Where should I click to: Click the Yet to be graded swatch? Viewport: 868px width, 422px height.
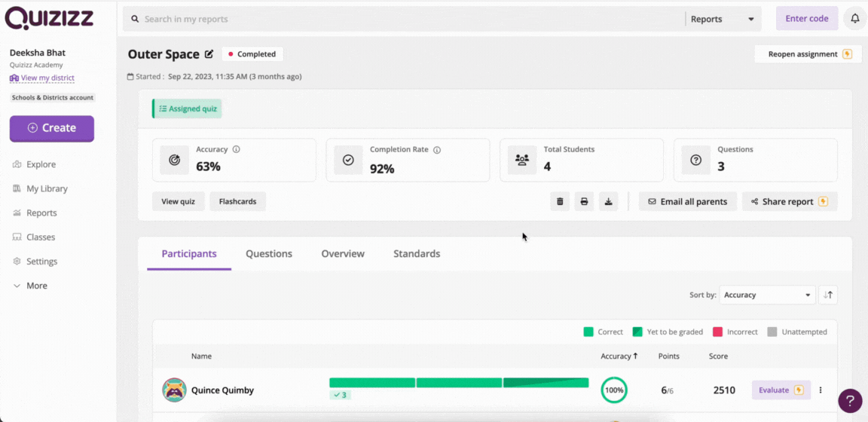click(x=637, y=332)
